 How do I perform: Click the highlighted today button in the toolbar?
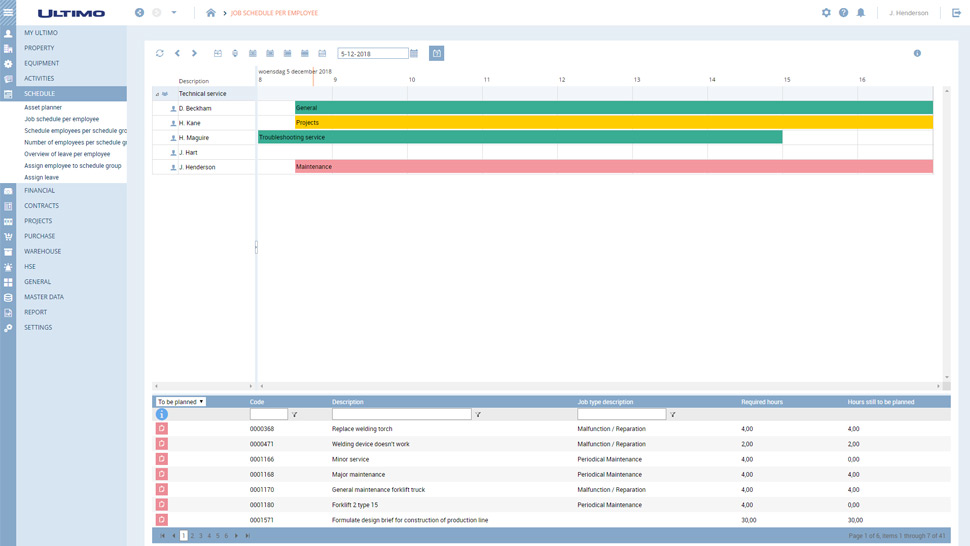[436, 53]
